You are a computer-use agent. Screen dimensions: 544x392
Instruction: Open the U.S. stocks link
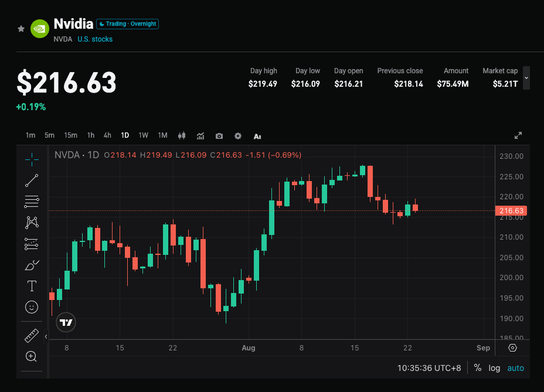(x=95, y=39)
